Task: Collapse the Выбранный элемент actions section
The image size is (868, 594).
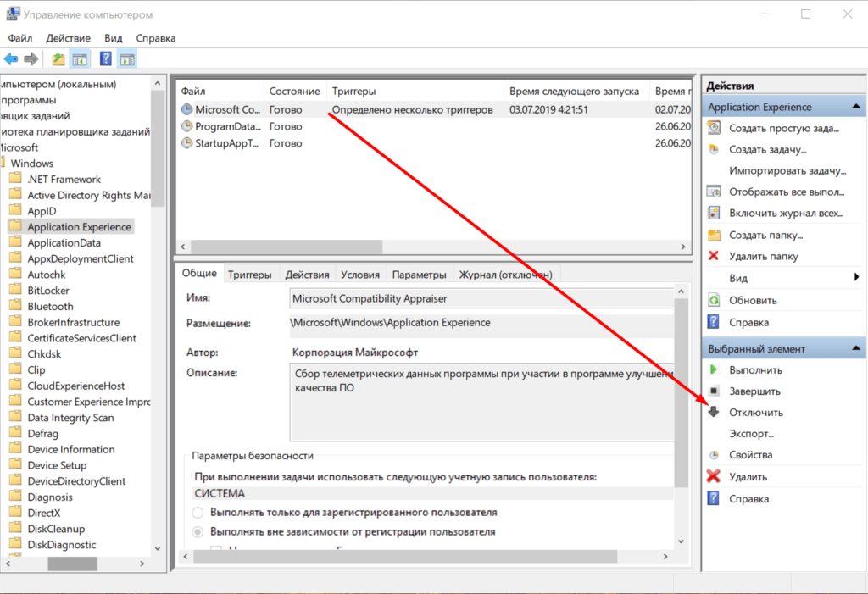Action: coord(856,348)
